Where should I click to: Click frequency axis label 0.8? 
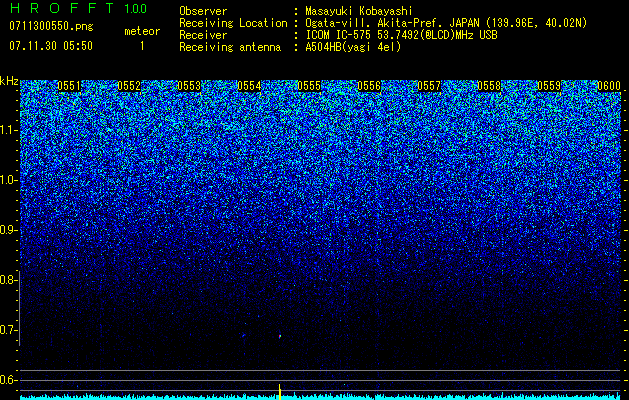[8, 280]
